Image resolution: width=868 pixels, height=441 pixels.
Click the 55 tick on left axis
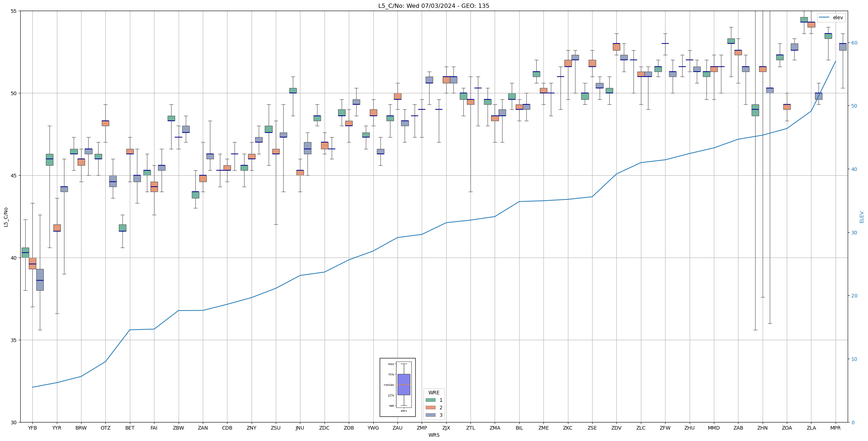[x=14, y=11]
